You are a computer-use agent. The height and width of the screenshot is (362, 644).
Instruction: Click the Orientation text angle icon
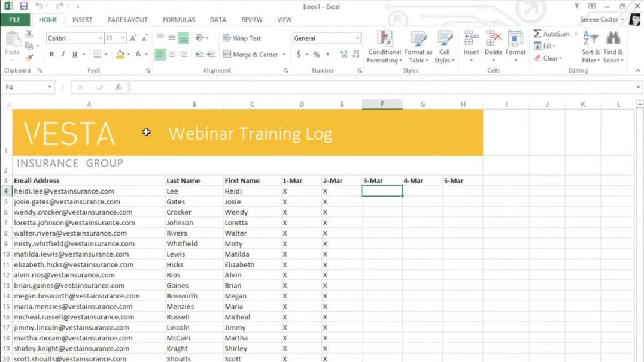[200, 38]
